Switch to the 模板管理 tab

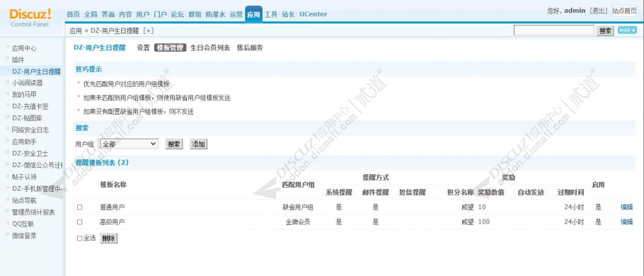pyautogui.click(x=170, y=47)
